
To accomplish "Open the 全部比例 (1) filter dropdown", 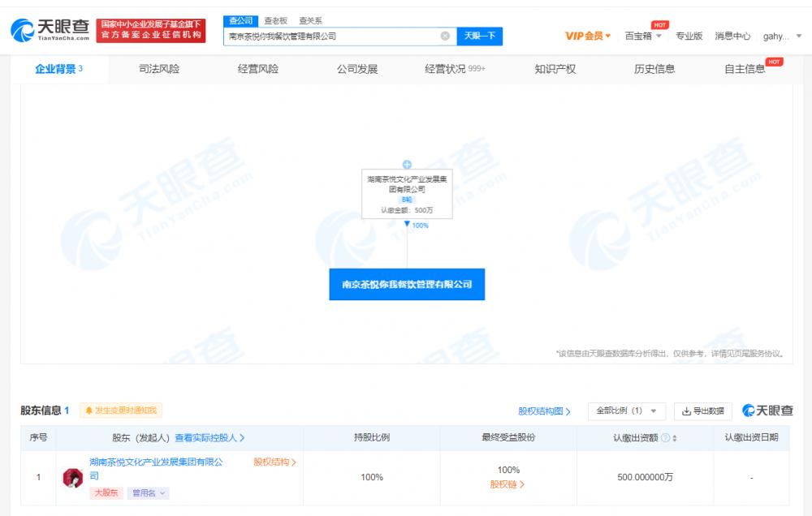I will coord(623,411).
